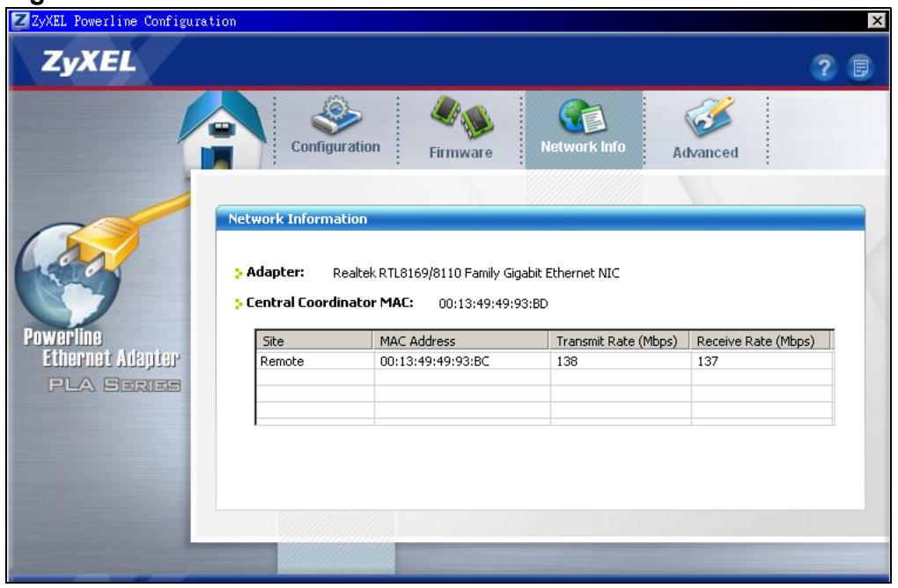Click the Central Coordinator MAC: label

330,303
